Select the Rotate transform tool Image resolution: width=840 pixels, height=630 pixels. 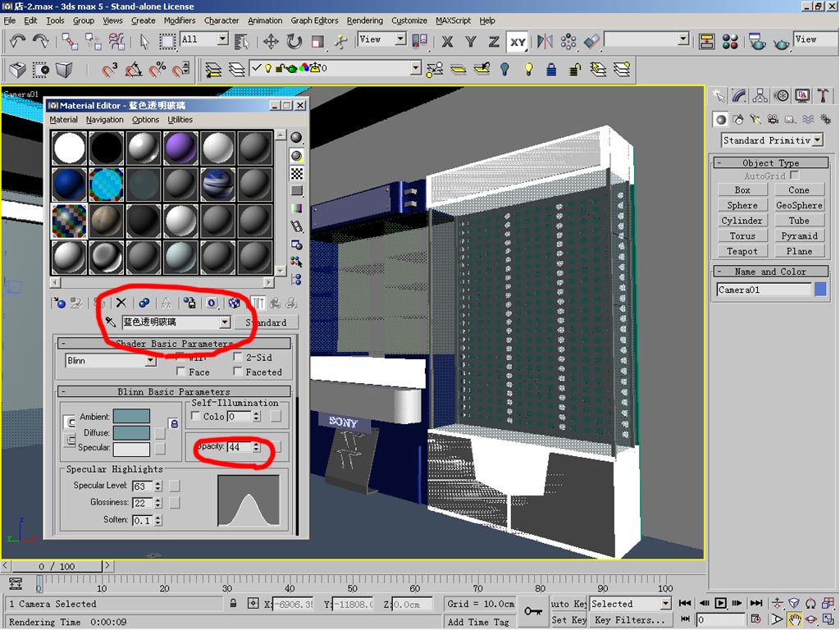(x=294, y=40)
